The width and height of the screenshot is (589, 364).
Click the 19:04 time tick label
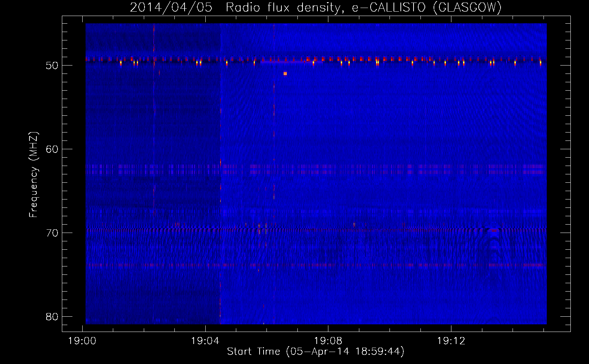pyautogui.click(x=205, y=341)
